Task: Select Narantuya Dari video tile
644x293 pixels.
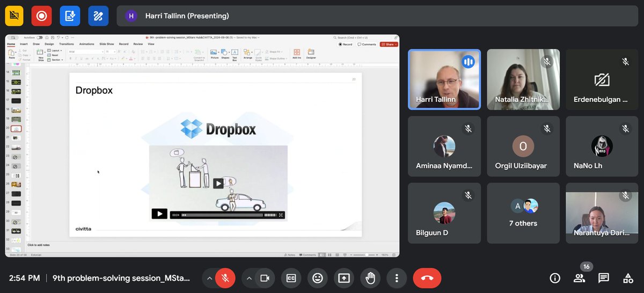Action: tap(602, 214)
